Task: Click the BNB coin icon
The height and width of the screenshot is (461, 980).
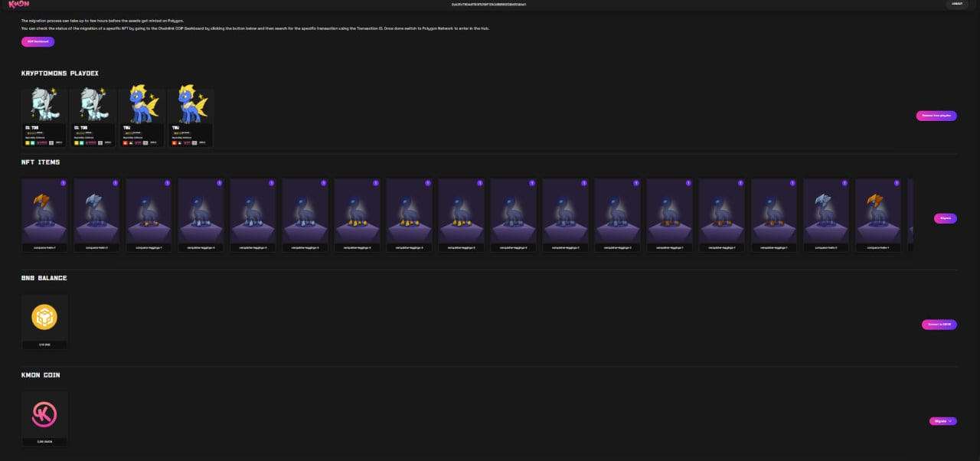Action: [44, 317]
